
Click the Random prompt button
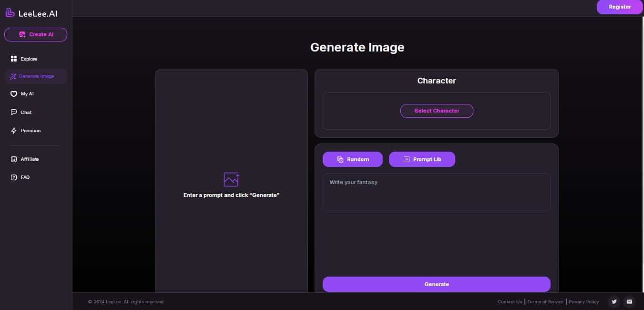[353, 159]
